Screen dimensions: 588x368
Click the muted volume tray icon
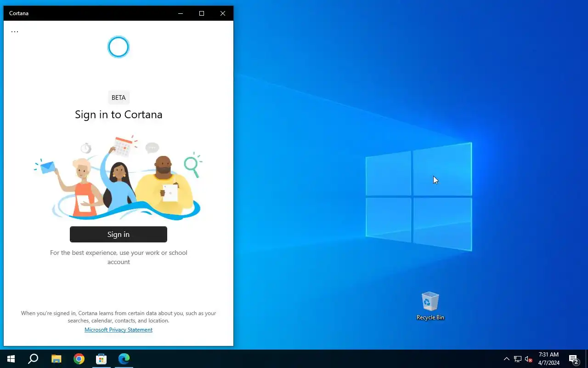(529, 359)
